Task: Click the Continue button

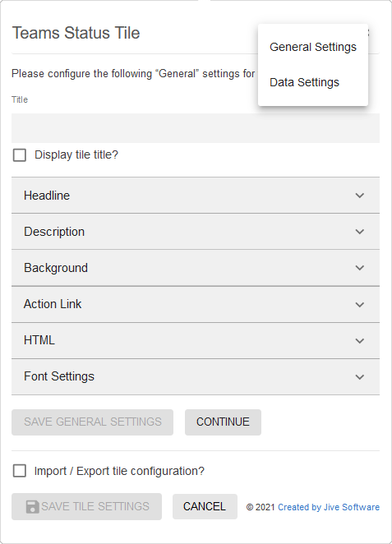Action: [x=223, y=422]
